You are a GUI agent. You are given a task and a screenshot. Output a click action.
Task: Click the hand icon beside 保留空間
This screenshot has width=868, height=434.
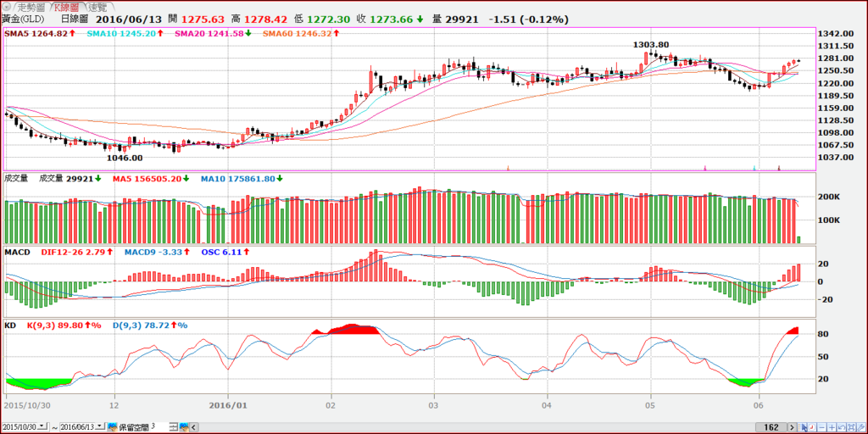click(113, 427)
